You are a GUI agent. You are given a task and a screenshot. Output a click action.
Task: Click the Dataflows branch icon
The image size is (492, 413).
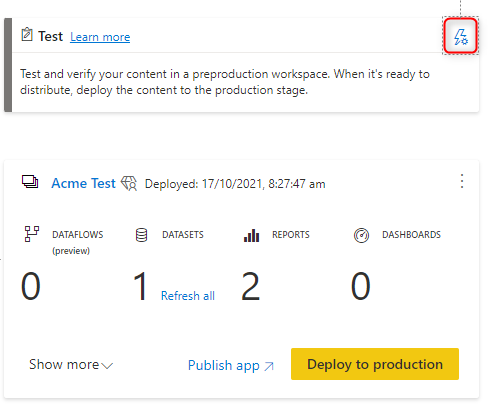32,234
